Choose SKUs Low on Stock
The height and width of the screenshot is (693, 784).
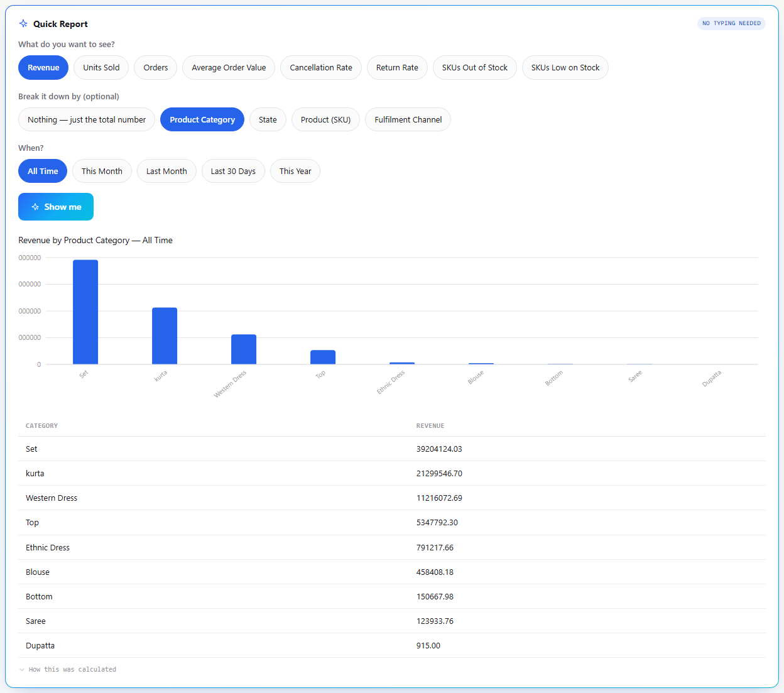(565, 68)
